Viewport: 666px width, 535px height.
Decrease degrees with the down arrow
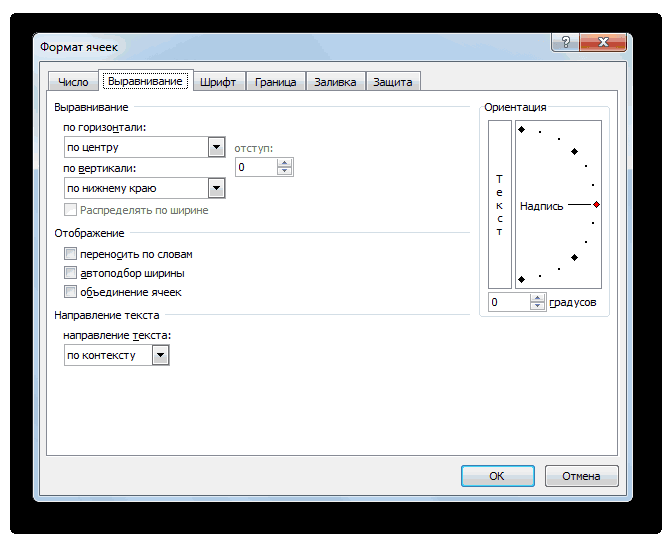[537, 306]
